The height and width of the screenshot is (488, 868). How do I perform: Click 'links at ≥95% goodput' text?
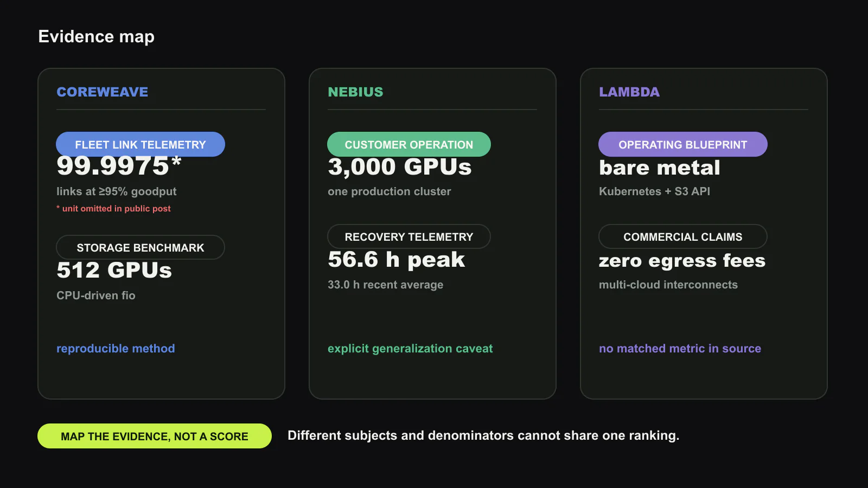click(x=117, y=191)
